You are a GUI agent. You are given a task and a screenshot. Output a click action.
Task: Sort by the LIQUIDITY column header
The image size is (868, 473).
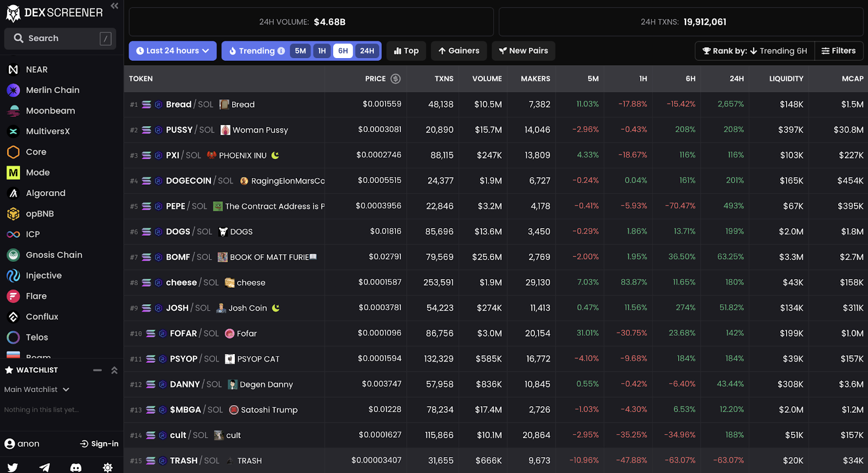pyautogui.click(x=786, y=79)
